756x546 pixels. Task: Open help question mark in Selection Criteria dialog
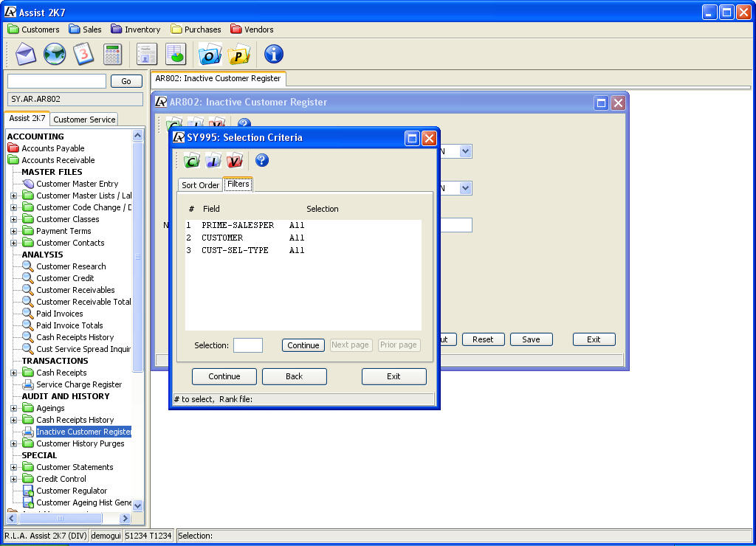tap(261, 160)
